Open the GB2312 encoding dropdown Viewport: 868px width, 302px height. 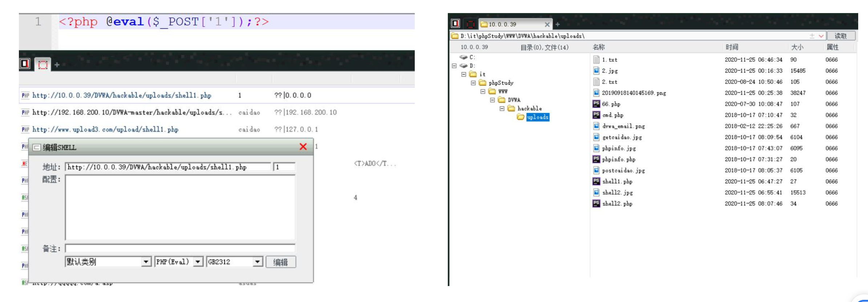[257, 262]
